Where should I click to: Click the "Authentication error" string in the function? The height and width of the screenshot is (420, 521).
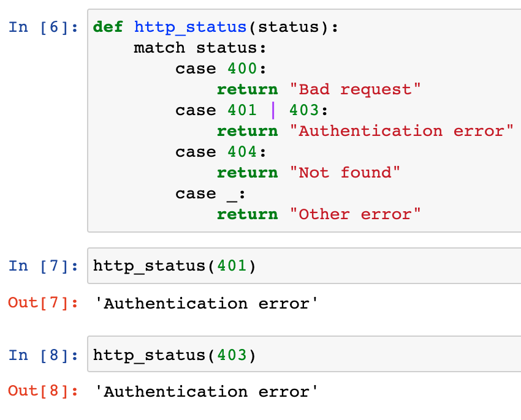click(x=401, y=132)
